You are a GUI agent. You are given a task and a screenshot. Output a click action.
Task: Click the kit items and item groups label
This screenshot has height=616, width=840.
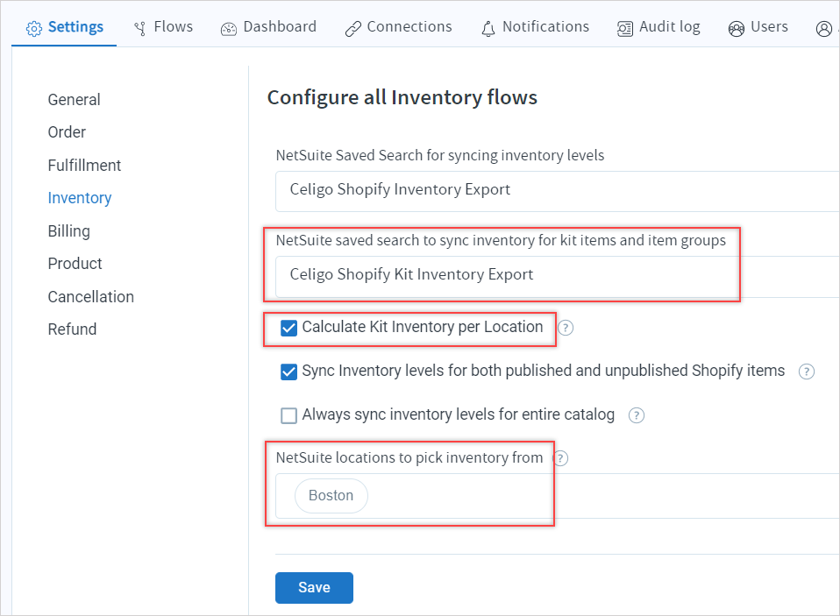pyautogui.click(x=501, y=241)
